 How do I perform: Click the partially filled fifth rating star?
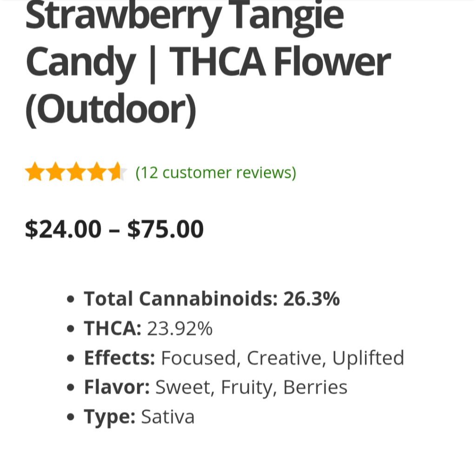[x=117, y=172]
